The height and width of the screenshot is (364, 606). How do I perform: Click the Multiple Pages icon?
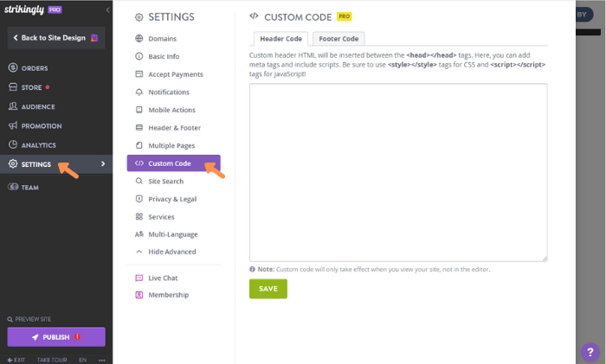click(x=139, y=145)
